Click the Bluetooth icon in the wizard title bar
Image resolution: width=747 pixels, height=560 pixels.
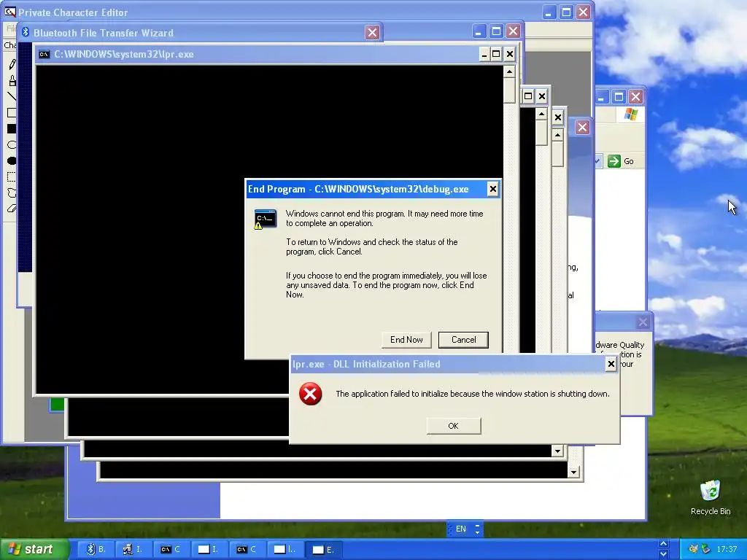[26, 32]
